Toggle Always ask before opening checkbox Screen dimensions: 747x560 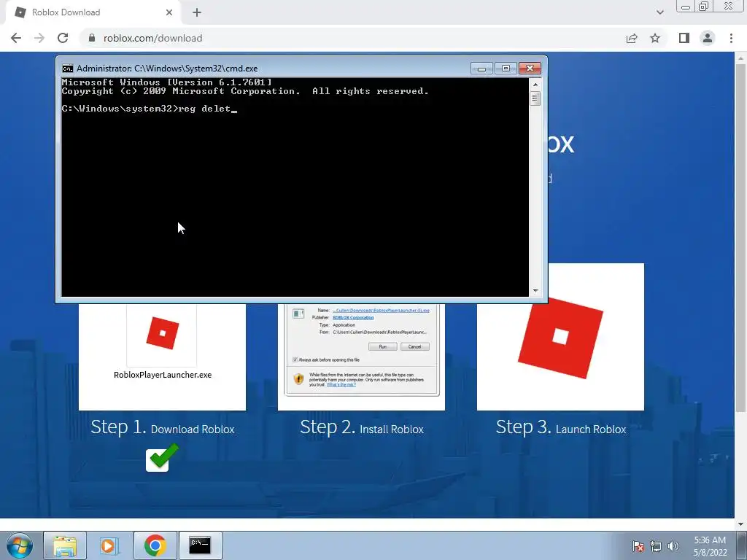(295, 359)
